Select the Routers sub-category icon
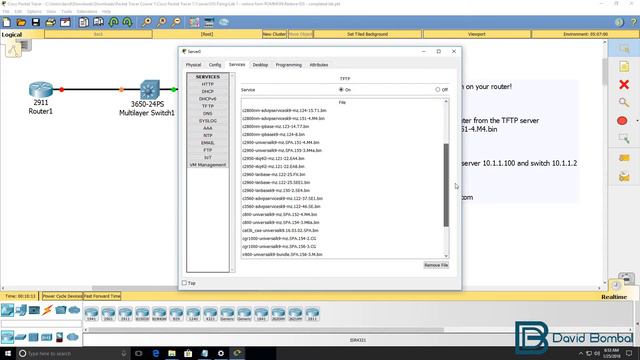640x360 pixels. pyautogui.click(x=7, y=337)
